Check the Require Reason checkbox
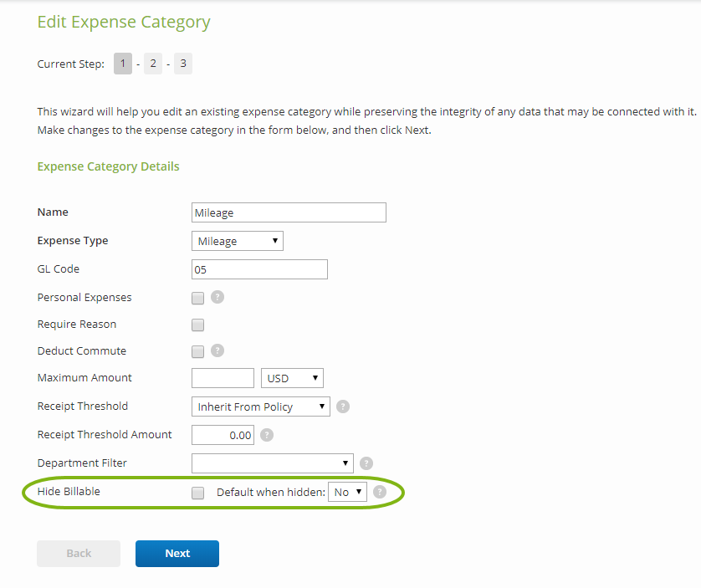The height and width of the screenshot is (588, 701). (x=198, y=325)
